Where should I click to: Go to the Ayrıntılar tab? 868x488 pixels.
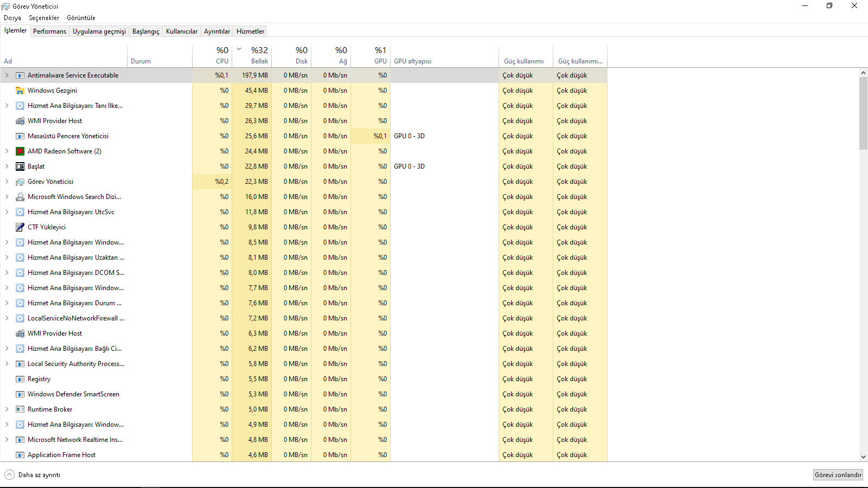217,31
